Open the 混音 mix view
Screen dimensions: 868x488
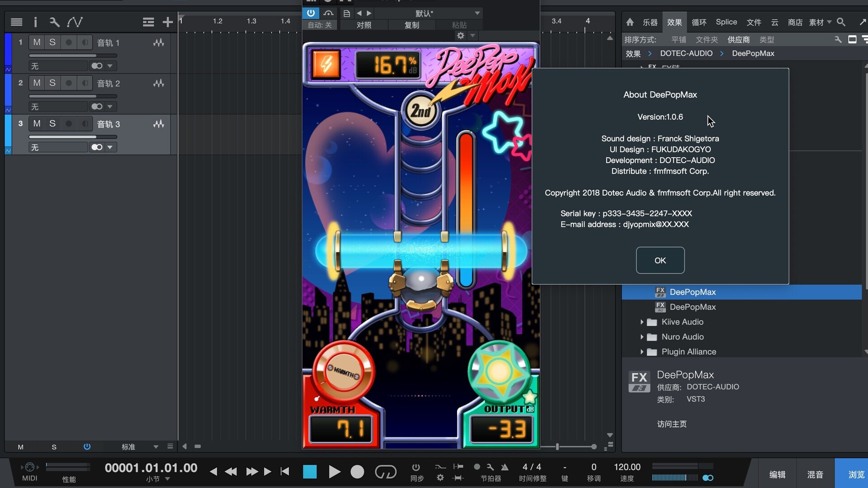pos(815,474)
